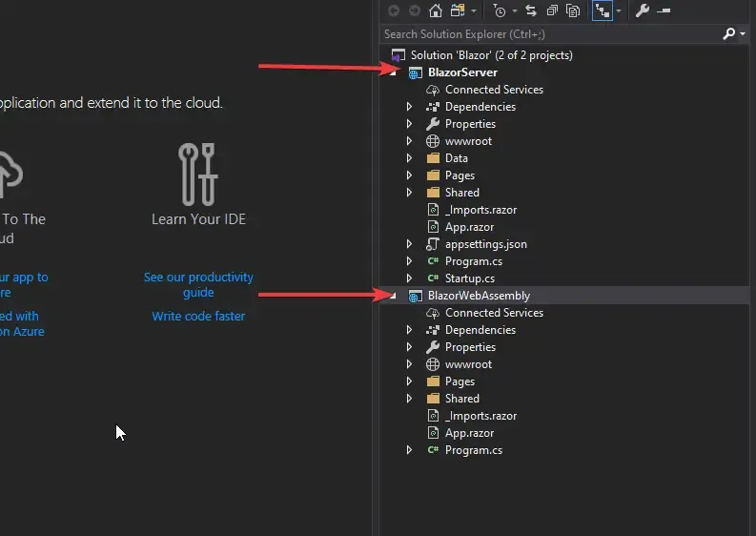The image size is (756, 536).
Task: Click Pages folder icon under BlazorWebAssembly
Action: tap(433, 381)
